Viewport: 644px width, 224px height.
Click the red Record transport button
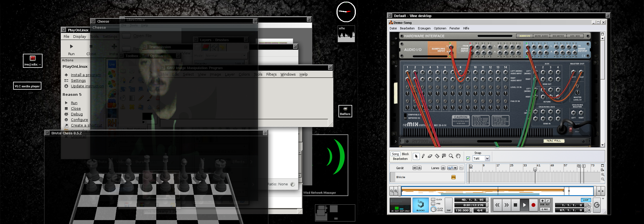tap(533, 205)
